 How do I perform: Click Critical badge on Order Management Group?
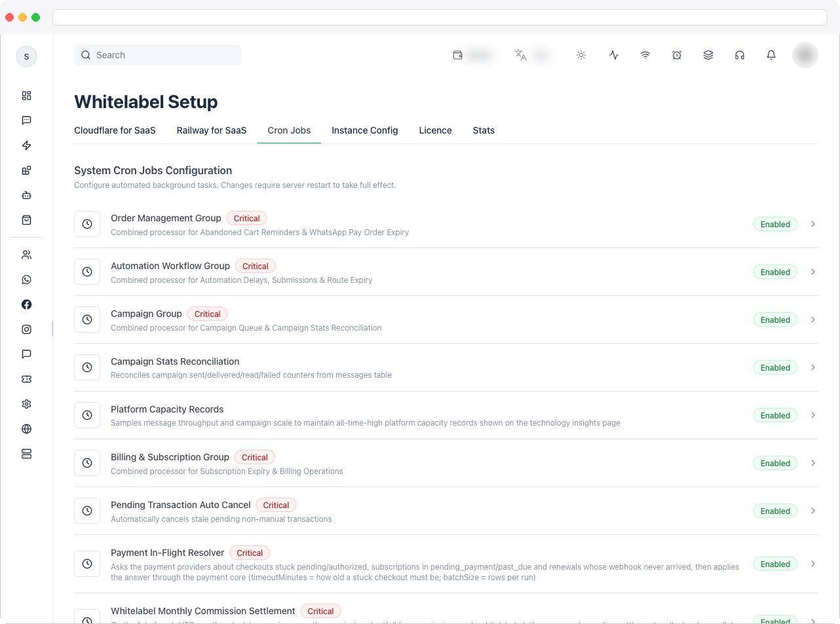(x=247, y=218)
